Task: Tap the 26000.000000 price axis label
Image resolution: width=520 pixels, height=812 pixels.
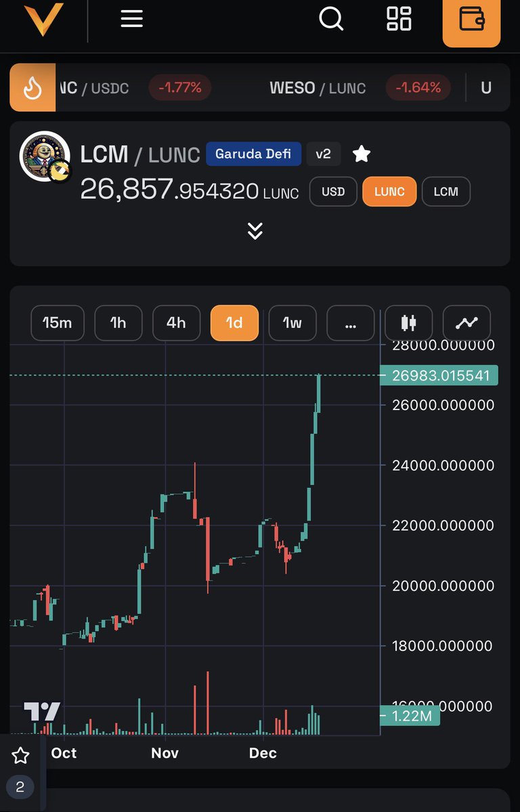Action: point(443,405)
